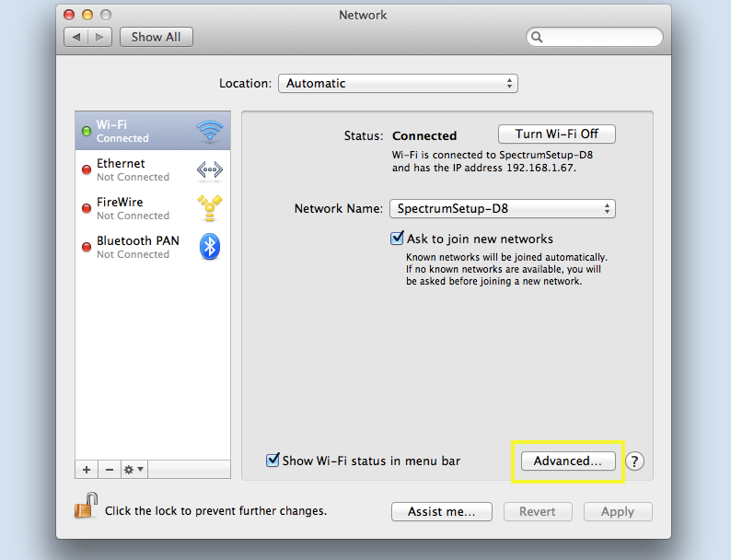Screen dimensions: 731x560
Task: Click the magnifier icon in search field
Action: pos(537,37)
